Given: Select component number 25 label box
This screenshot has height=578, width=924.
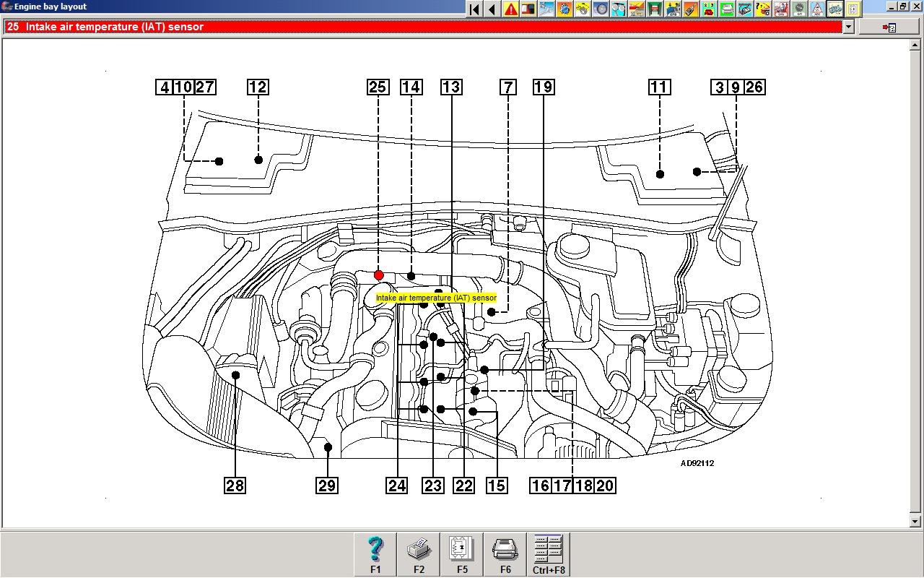Looking at the screenshot, I should [378, 87].
